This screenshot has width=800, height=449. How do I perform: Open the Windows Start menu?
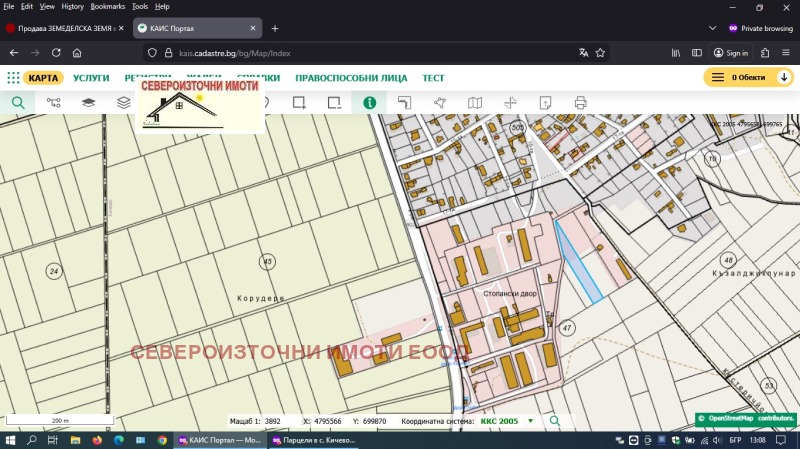tap(12, 440)
